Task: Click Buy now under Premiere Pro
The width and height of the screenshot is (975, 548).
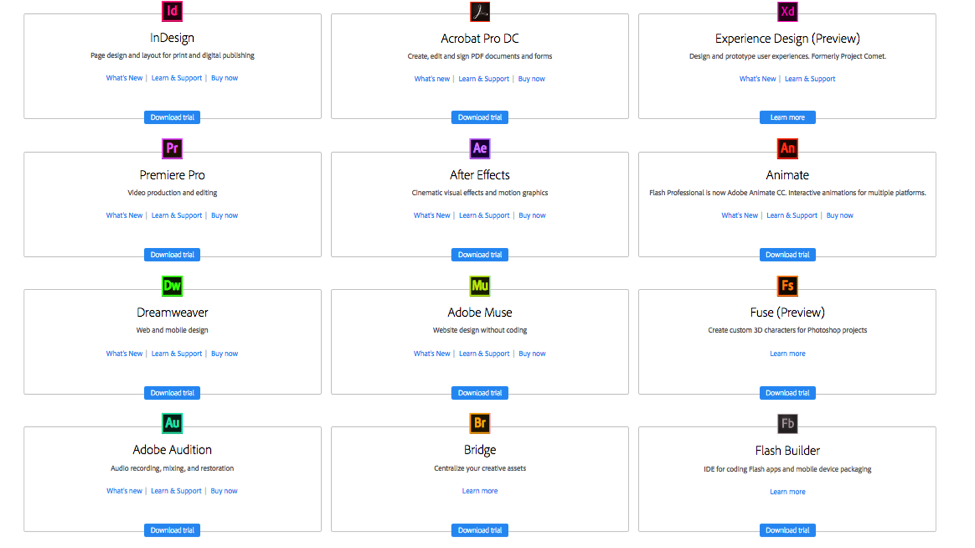Action: pos(224,216)
